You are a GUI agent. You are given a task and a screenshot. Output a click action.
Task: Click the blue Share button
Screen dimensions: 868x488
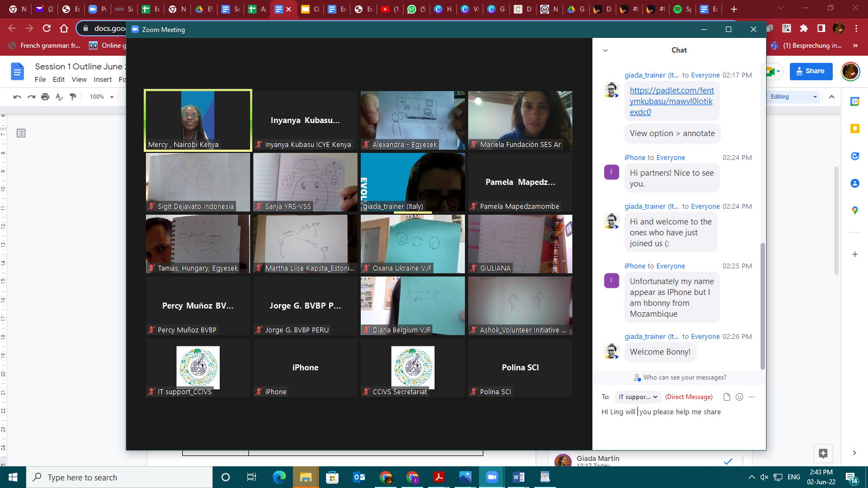[810, 71]
